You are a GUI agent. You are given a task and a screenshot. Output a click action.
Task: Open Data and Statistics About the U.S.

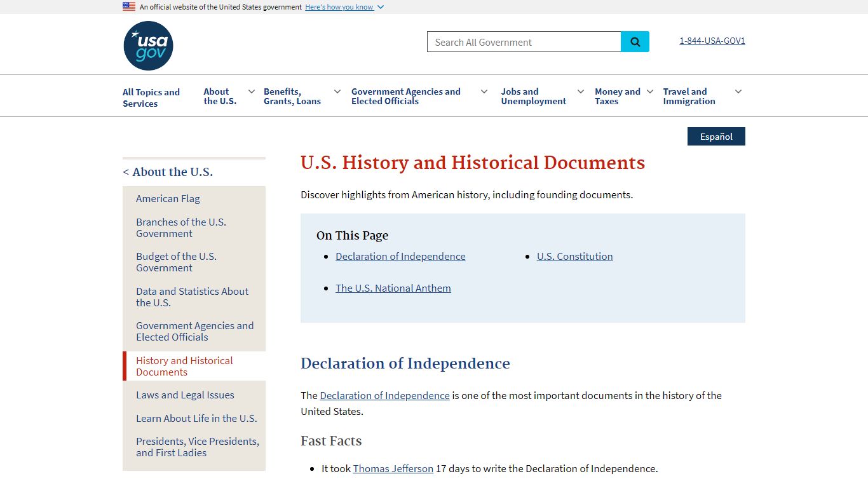[193, 297]
